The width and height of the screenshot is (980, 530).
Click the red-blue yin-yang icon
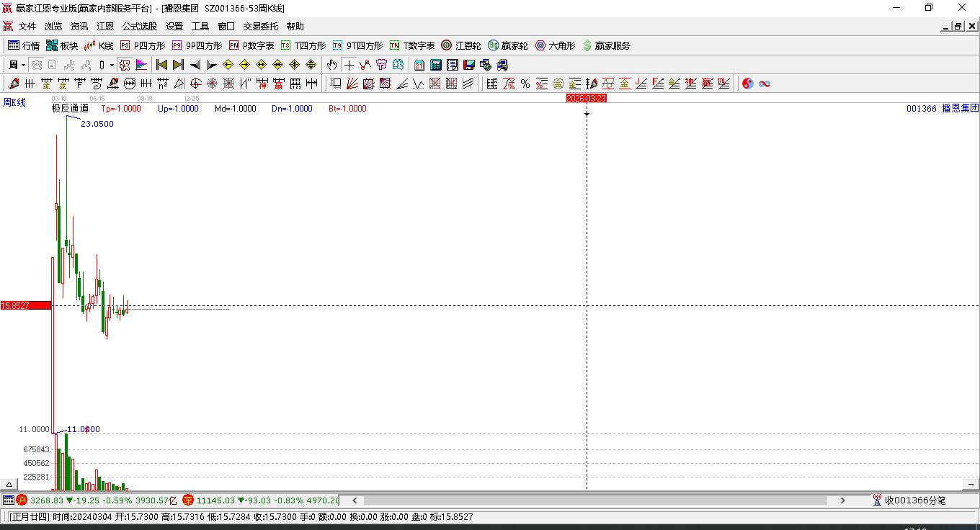747,84
